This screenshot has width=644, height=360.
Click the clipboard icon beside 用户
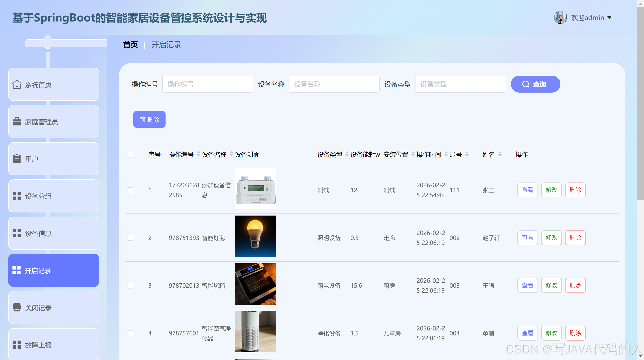point(17,159)
